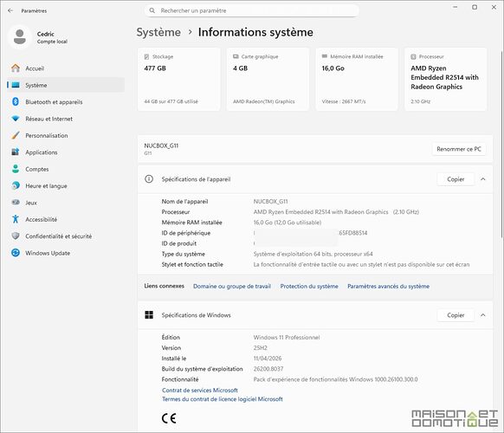The width and height of the screenshot is (504, 433).
Task: Open the Mémoire RAM installée 16,0 Go card
Action: [357, 80]
